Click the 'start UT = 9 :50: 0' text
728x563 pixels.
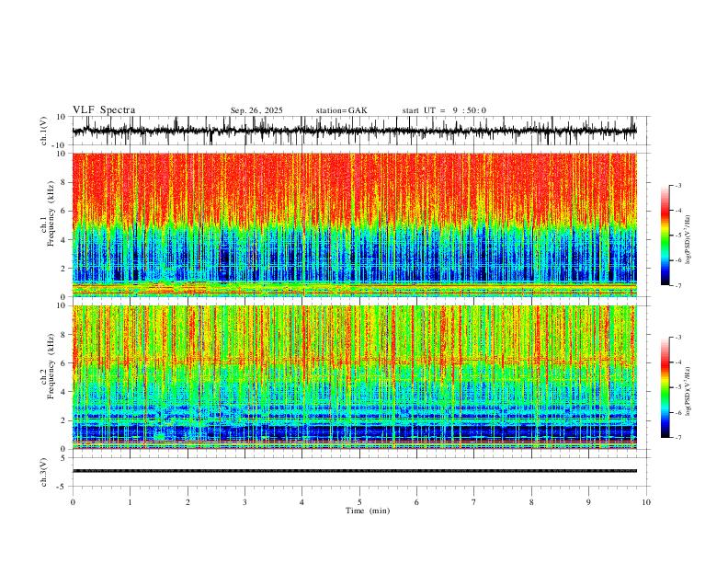[444, 110]
